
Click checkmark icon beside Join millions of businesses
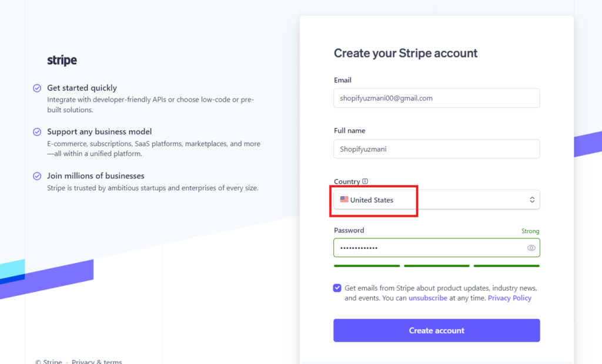pyautogui.click(x=37, y=176)
